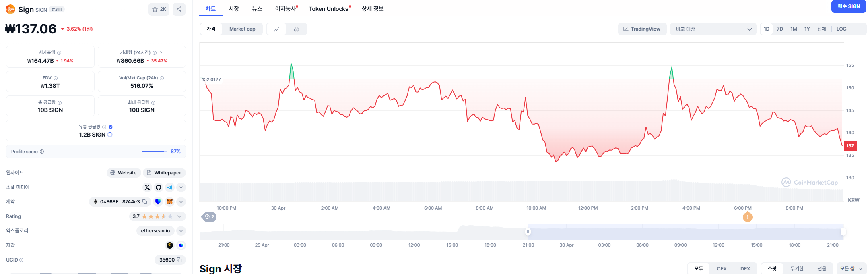The width and height of the screenshot is (868, 274).
Task: Open etherscan.io explorer link
Action: coord(155,231)
